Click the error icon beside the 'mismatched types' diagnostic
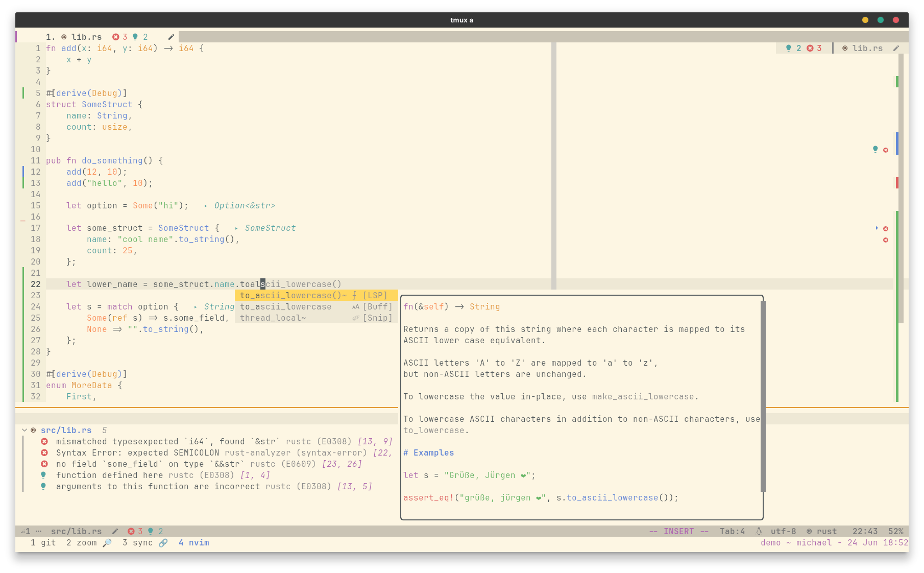The width and height of the screenshot is (924, 573). coord(44,441)
